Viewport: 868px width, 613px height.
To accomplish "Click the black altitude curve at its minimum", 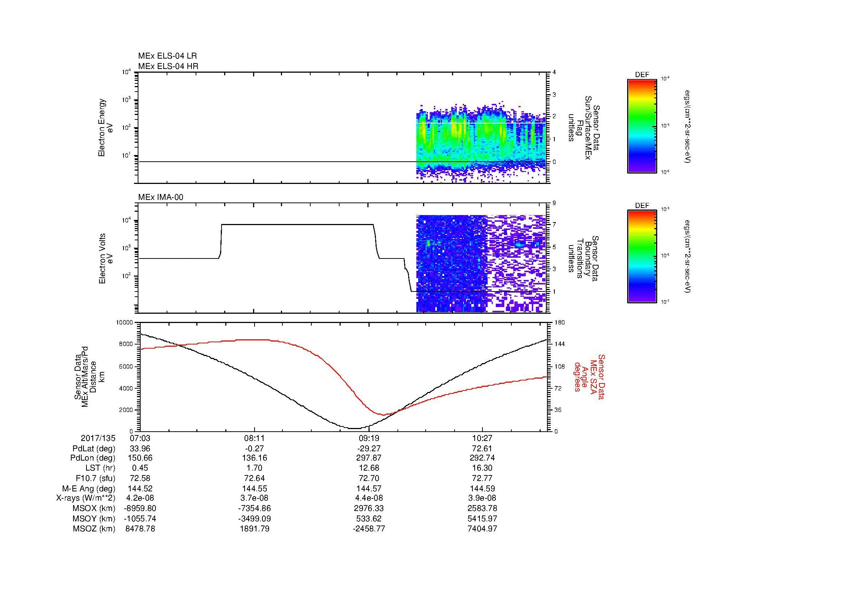I will (354, 428).
